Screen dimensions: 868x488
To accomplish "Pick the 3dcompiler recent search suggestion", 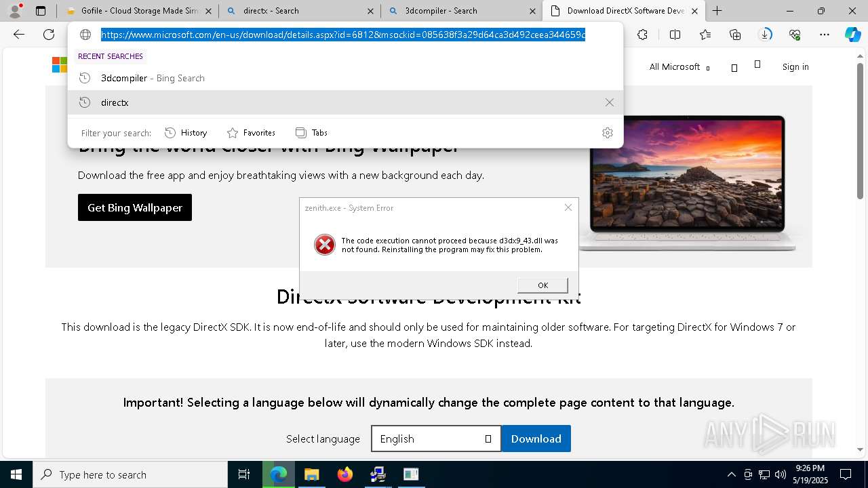I will pos(345,78).
